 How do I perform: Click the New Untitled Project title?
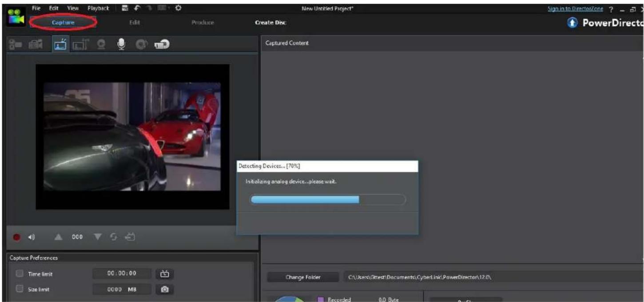pos(327,8)
